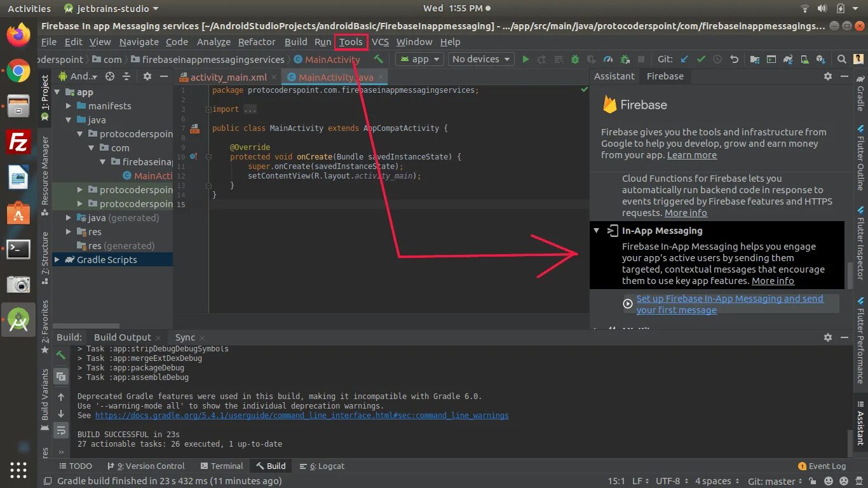Click up arrow icon in Build output

pos(61,397)
